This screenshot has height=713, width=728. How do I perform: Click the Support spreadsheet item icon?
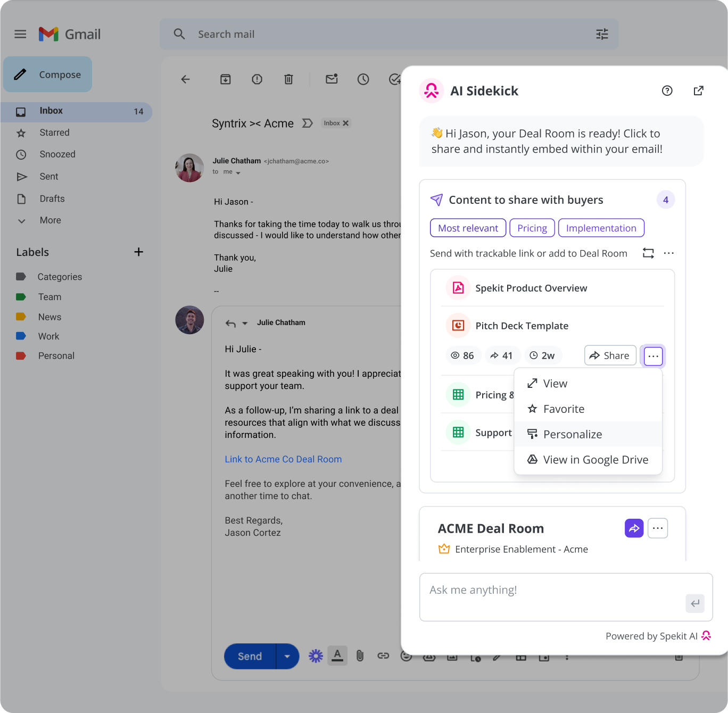click(458, 432)
